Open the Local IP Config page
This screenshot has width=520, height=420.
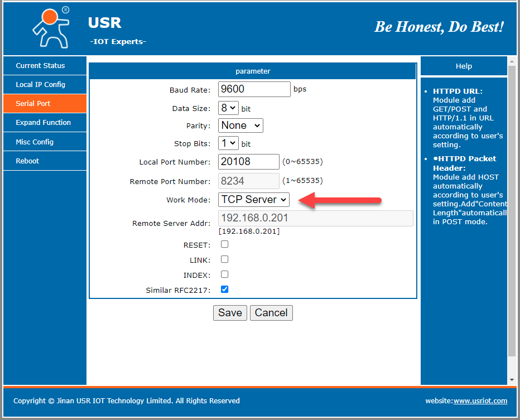tap(45, 85)
